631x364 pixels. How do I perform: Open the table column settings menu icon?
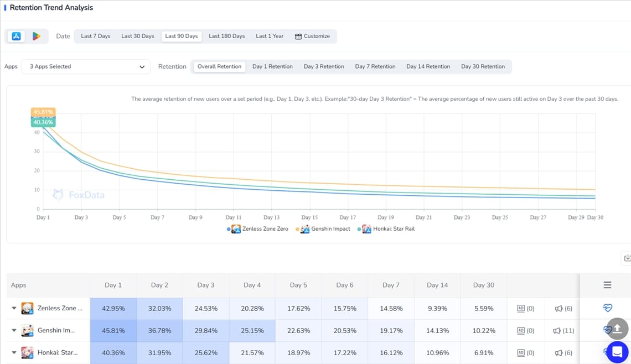[x=607, y=285]
